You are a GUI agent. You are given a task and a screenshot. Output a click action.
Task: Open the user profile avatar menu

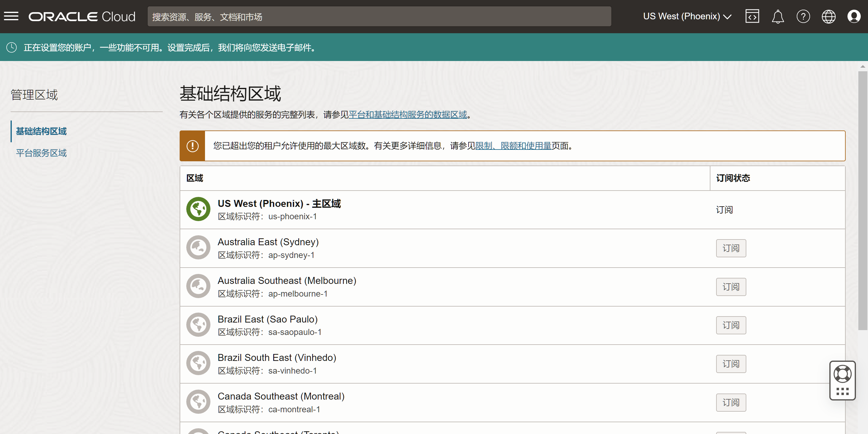tap(854, 16)
